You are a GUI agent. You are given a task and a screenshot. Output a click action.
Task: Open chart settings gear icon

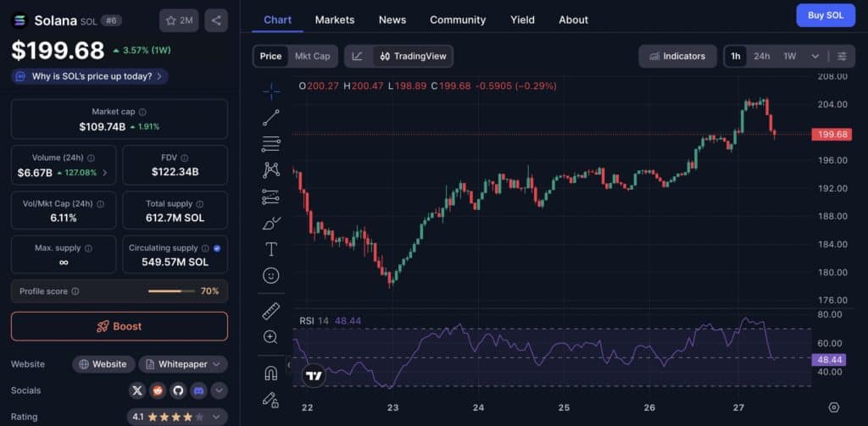(834, 407)
